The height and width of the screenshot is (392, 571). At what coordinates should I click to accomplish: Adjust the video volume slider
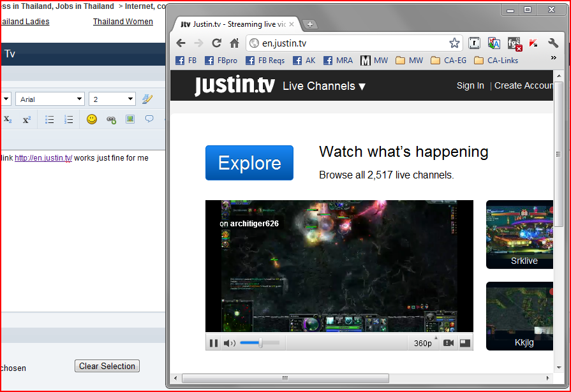(x=260, y=343)
